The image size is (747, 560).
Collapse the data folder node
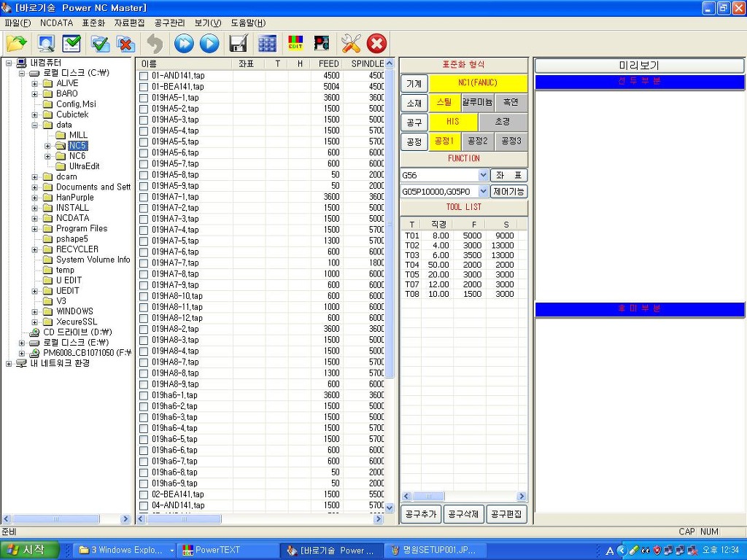35,125
